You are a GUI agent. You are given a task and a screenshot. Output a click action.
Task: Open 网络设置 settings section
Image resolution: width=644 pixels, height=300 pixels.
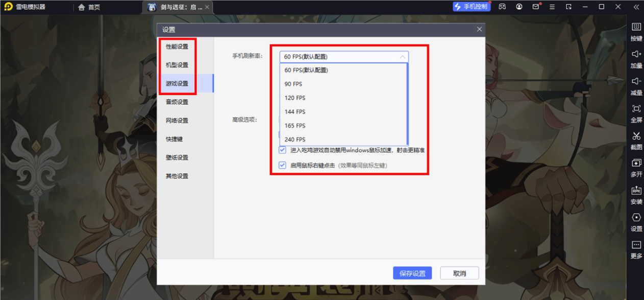click(x=177, y=121)
